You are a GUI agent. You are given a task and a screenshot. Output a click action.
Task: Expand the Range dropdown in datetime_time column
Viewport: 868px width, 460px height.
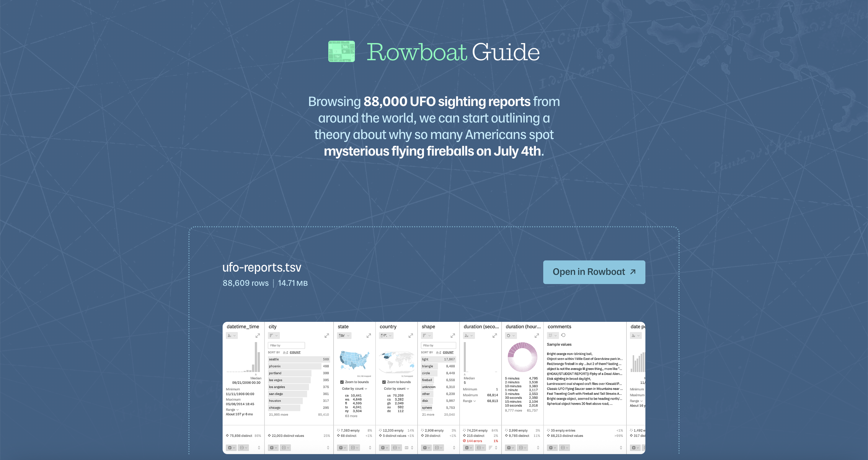click(233, 410)
